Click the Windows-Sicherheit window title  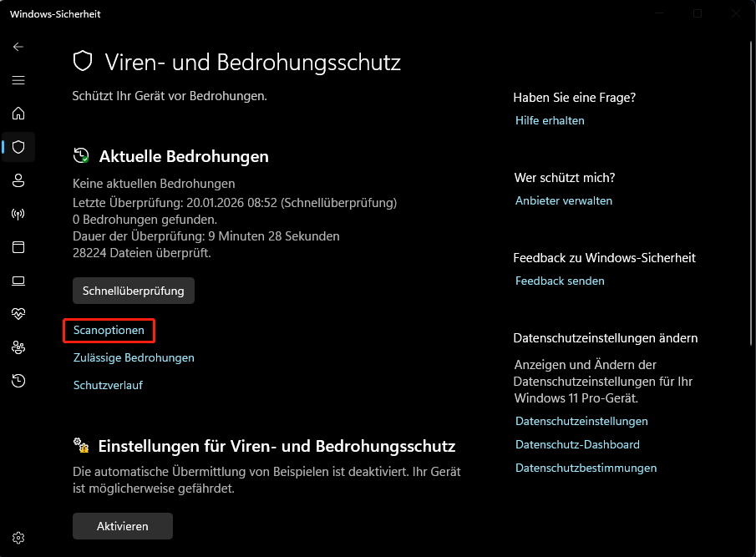pos(55,14)
